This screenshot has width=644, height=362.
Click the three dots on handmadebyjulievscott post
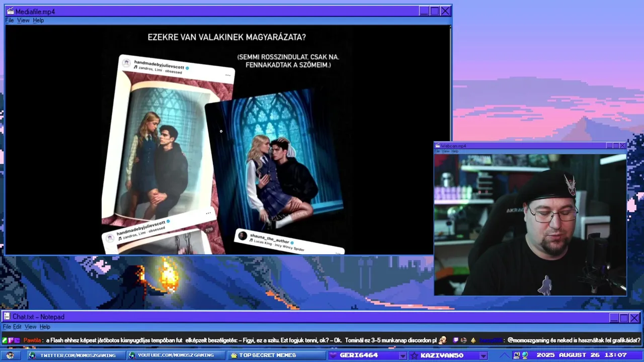pos(227,75)
